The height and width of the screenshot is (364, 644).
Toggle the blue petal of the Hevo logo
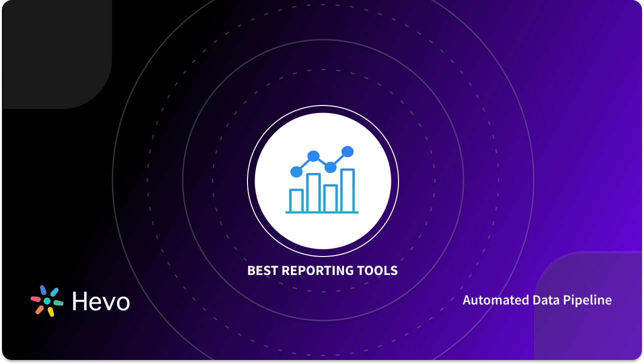tap(43, 290)
